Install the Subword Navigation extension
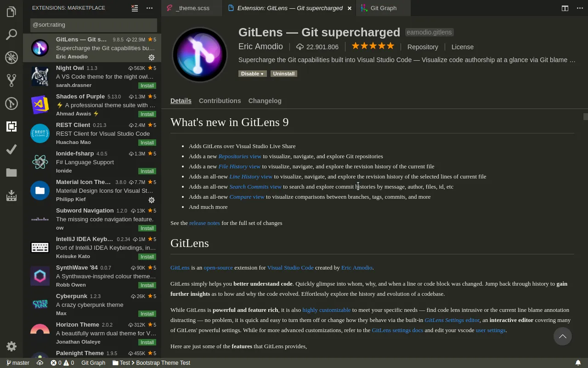 (x=147, y=228)
